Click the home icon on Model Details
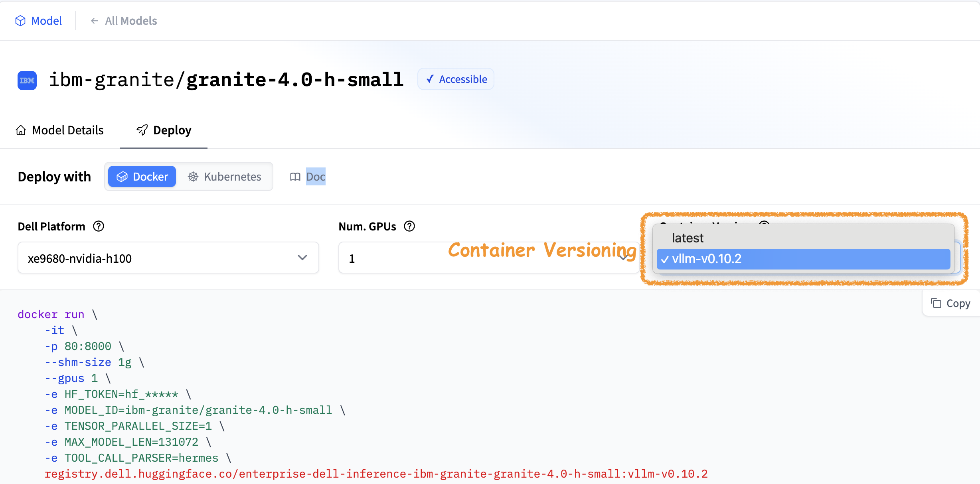Viewport: 980px width, 484px height. click(21, 130)
